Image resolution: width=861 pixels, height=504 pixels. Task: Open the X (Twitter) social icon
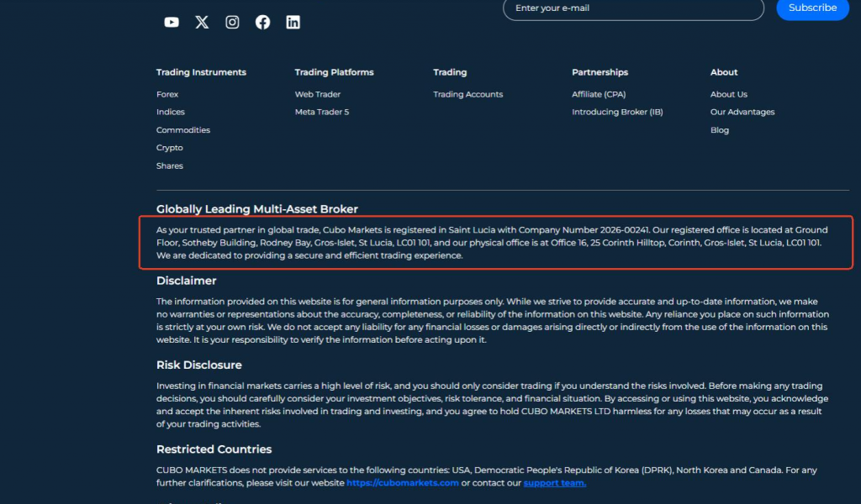tap(202, 22)
